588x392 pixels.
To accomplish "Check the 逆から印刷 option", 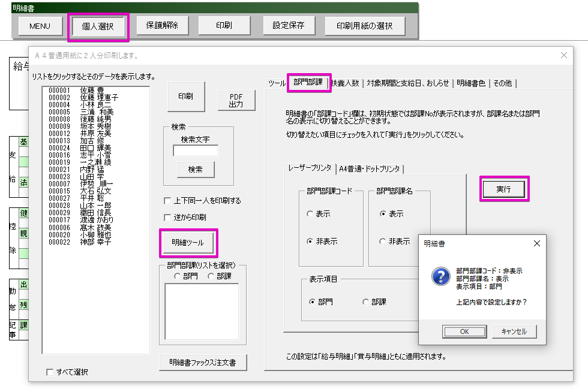I will tap(168, 217).
